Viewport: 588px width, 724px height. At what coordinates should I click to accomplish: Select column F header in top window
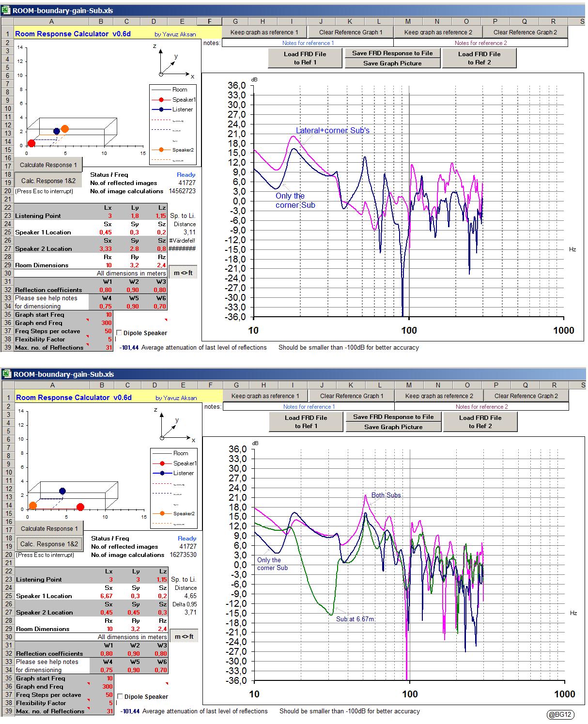[209, 21]
